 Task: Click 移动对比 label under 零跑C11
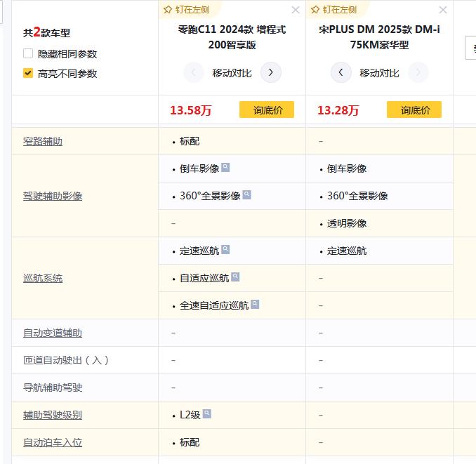point(232,73)
